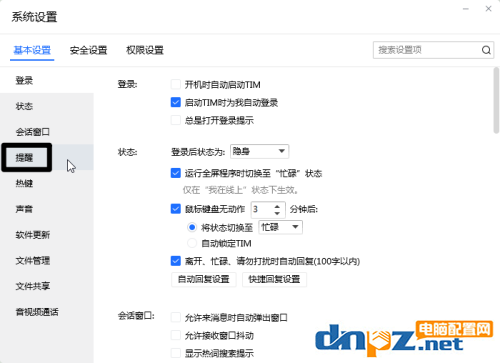Decrease idle minutes with down arrow
500x363 pixels.
point(277,213)
